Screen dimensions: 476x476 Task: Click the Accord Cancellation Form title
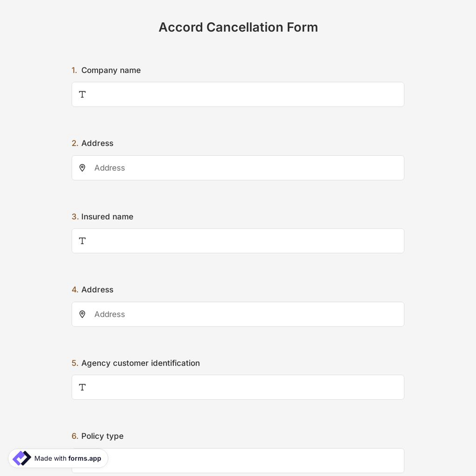pos(238,27)
